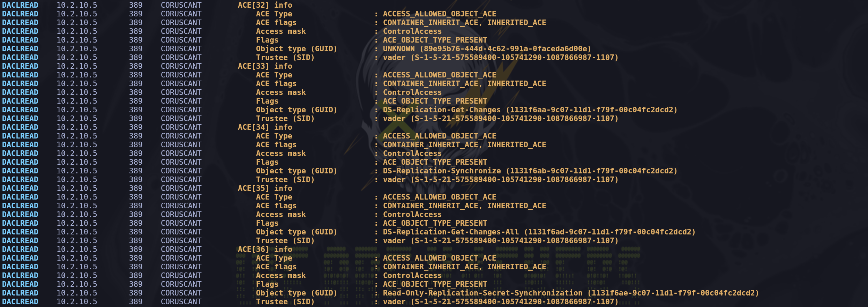Image resolution: width=868 pixels, height=307 pixels.
Task: Click the last DACLREAD label at bottom
Action: (20, 302)
